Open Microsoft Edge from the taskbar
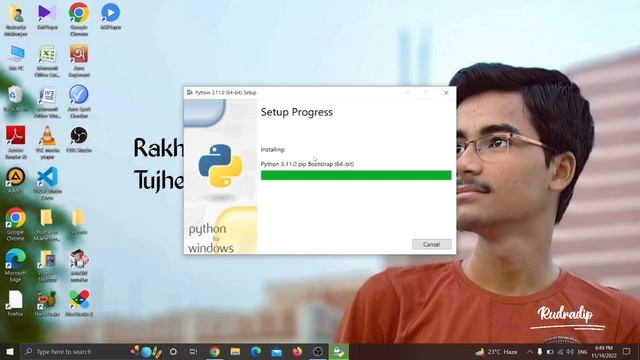Viewport: 640px width, 360px height. pyautogui.click(x=256, y=351)
